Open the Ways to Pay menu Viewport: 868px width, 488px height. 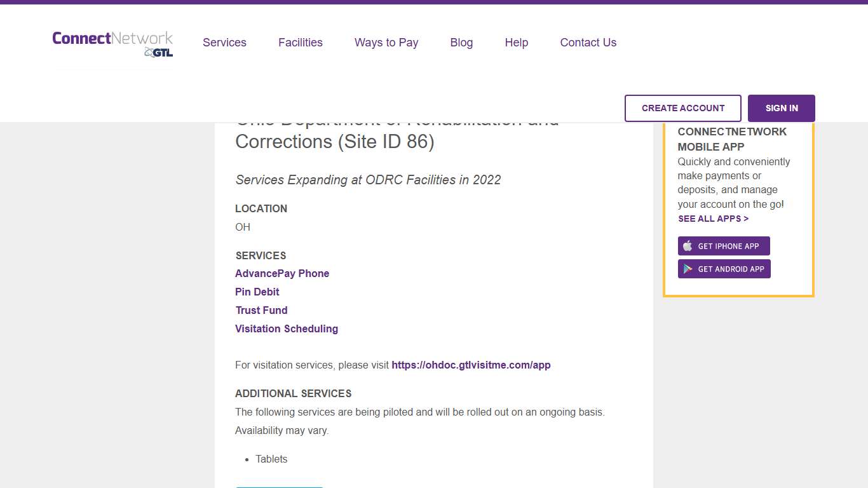pos(386,43)
